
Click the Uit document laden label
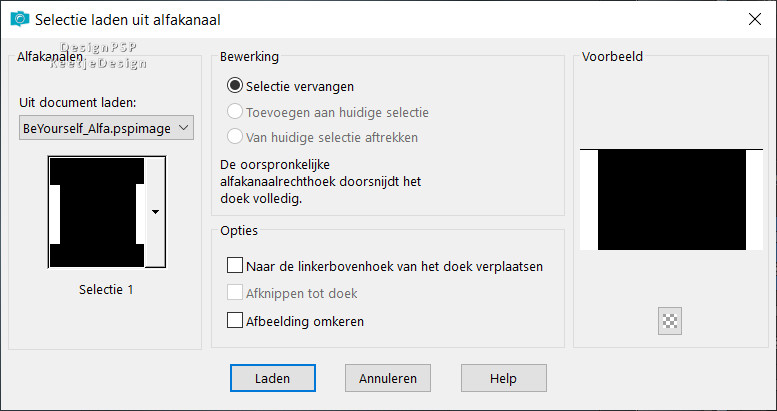pyautogui.click(x=77, y=103)
